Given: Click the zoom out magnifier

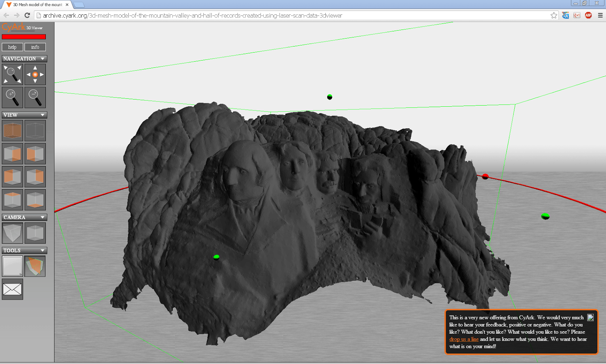Looking at the screenshot, I should tap(35, 98).
